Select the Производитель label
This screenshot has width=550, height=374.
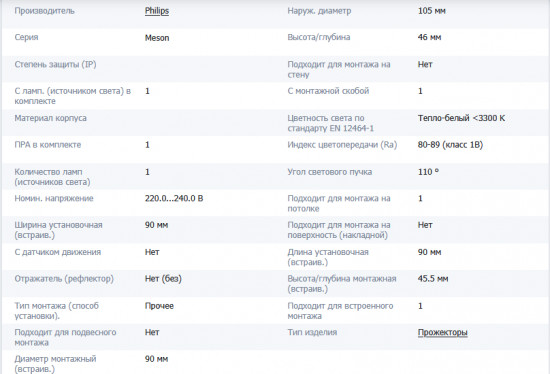point(44,11)
